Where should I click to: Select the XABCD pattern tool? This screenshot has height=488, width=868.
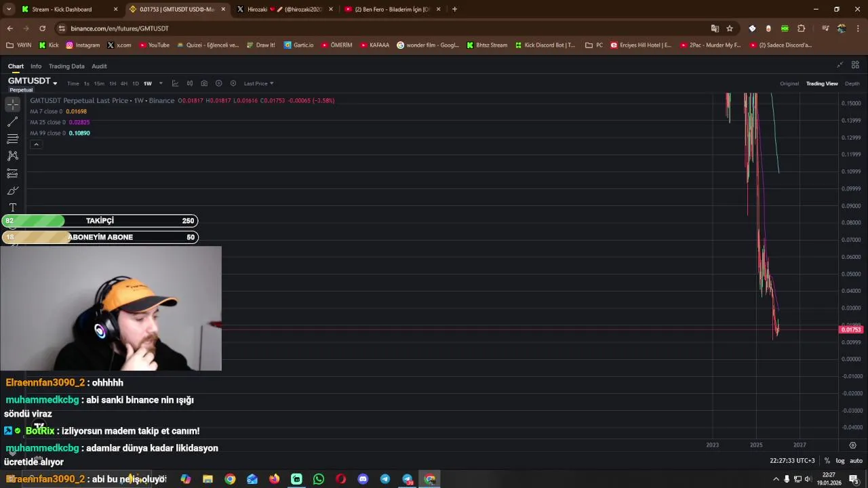[12, 156]
